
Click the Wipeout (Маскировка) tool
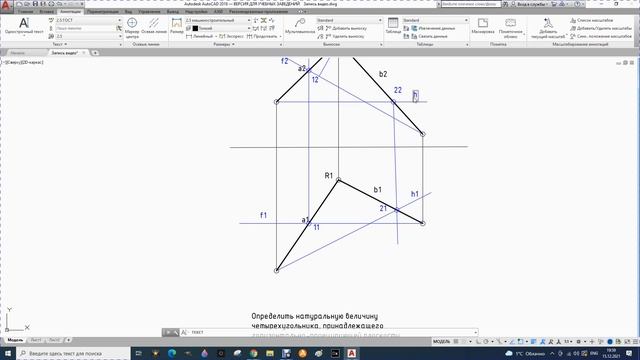(x=482, y=26)
